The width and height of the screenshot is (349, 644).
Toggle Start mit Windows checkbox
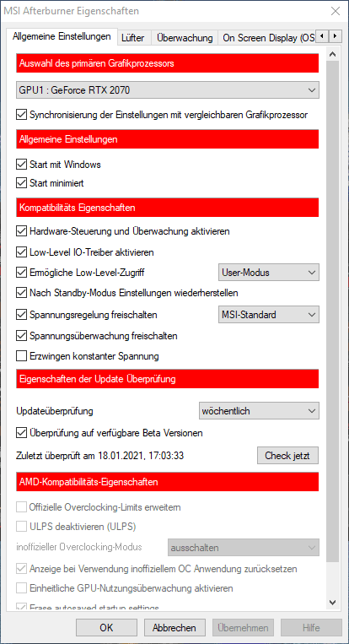[21, 165]
